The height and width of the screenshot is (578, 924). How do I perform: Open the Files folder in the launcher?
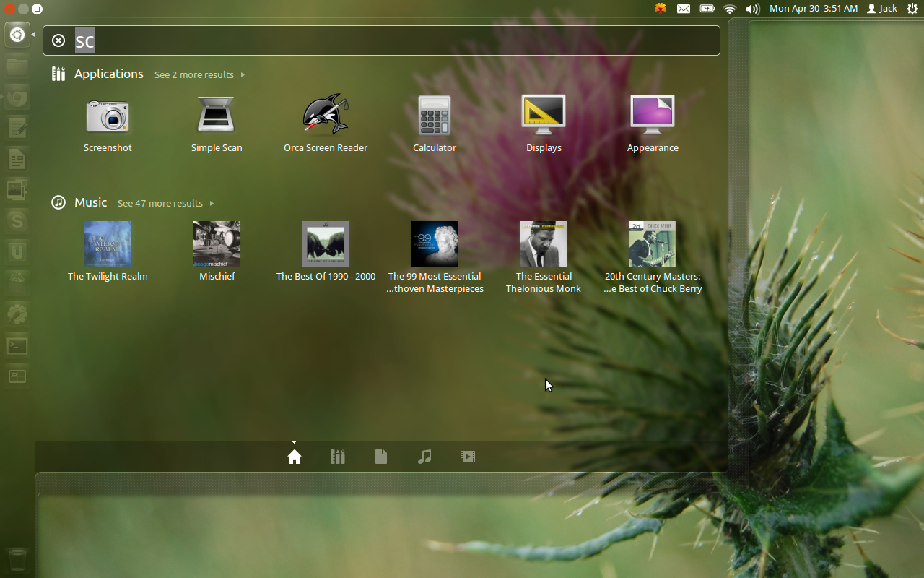pyautogui.click(x=17, y=66)
